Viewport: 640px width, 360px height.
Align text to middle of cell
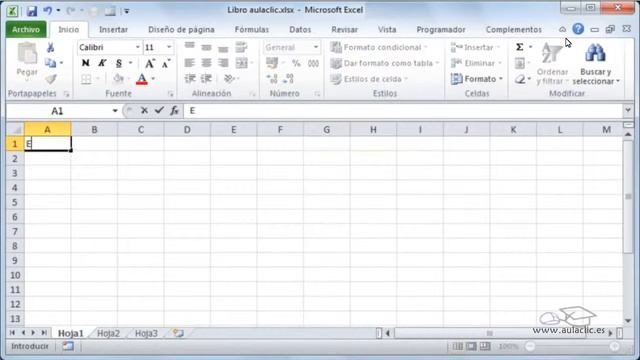(x=207, y=47)
